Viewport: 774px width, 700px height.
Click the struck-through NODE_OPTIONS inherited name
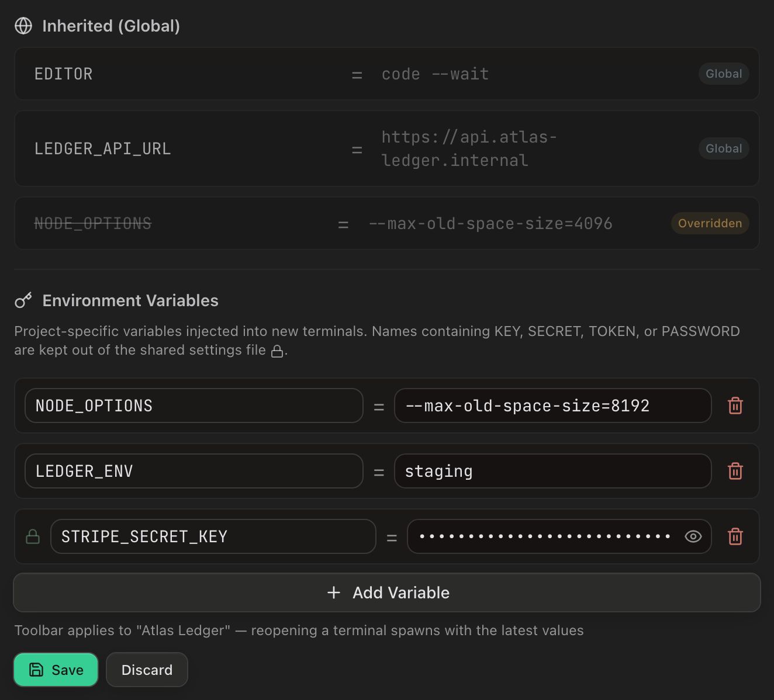tap(93, 223)
